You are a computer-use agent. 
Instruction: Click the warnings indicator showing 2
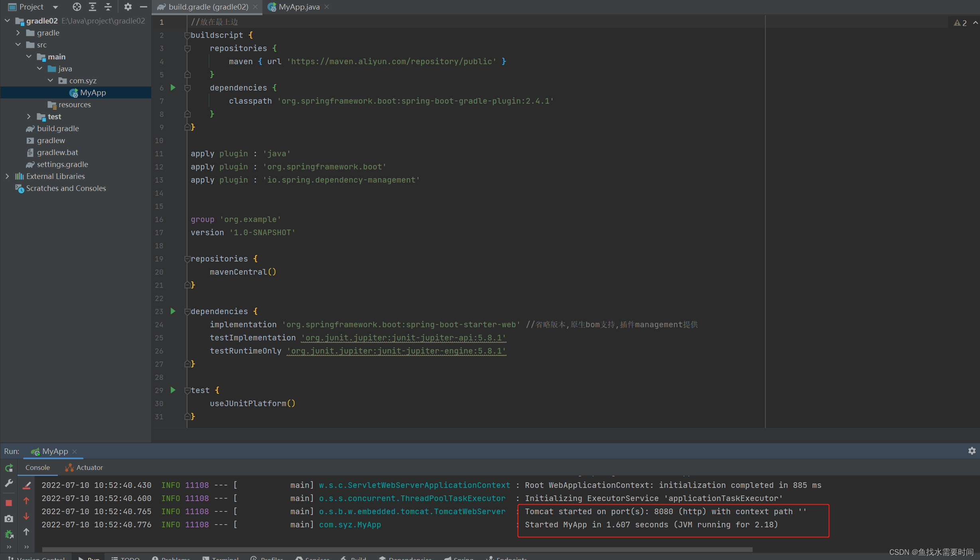tap(960, 23)
